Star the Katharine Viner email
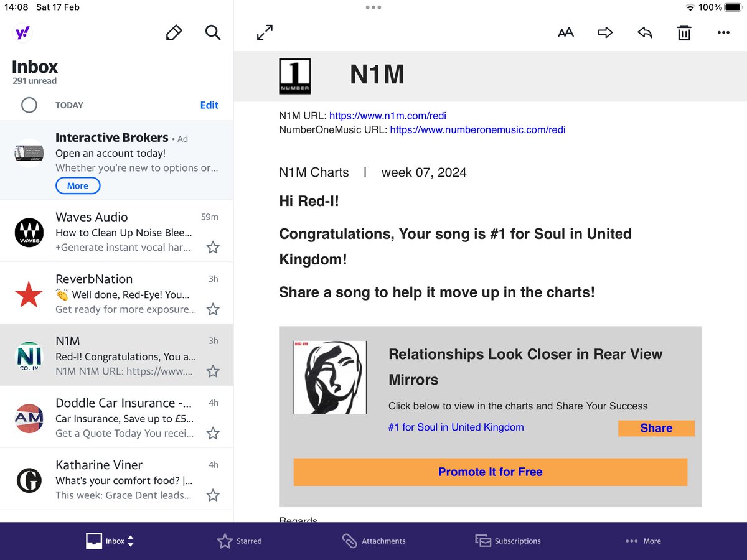Viewport: 747px width, 560px height. [x=213, y=495]
